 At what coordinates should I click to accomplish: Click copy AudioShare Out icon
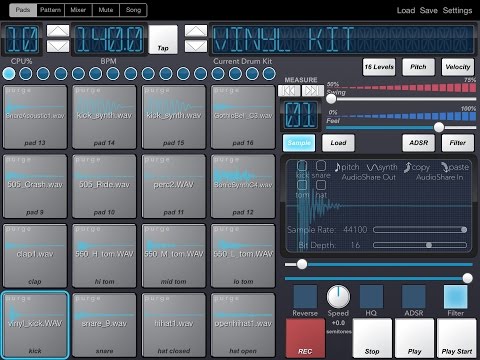[x=417, y=167]
